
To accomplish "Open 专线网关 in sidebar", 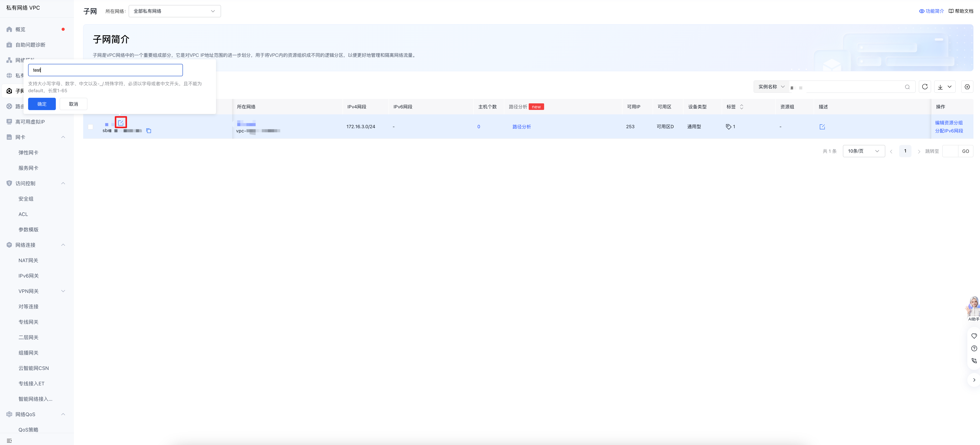I will [28, 322].
